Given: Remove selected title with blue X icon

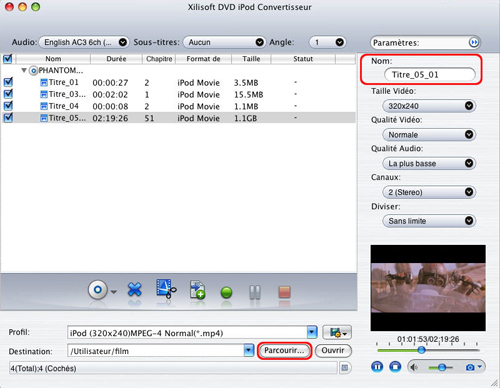Looking at the screenshot, I should coord(135,289).
